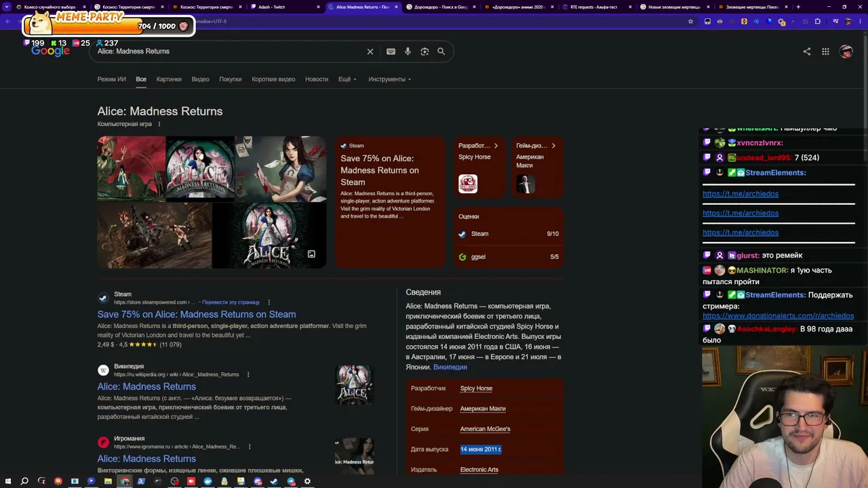The height and width of the screenshot is (488, 868).
Task: Open the Alice with cards artwork thumbnail
Action: coord(280,169)
